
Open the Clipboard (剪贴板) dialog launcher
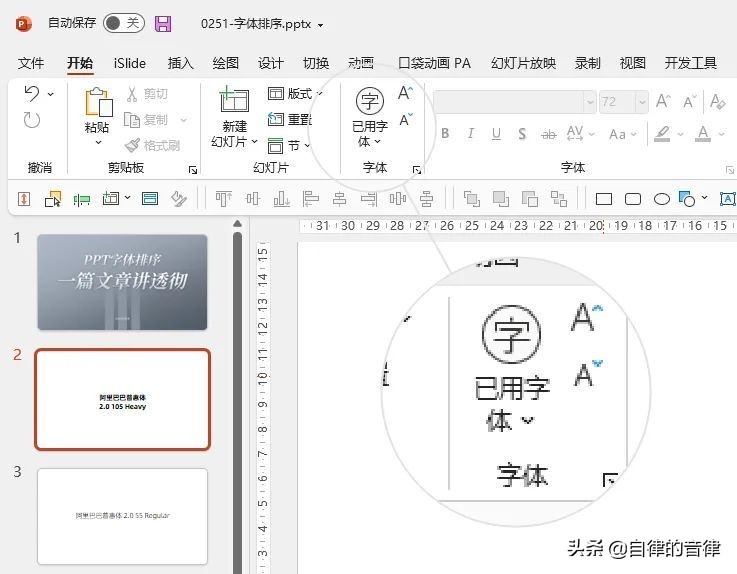[193, 170]
